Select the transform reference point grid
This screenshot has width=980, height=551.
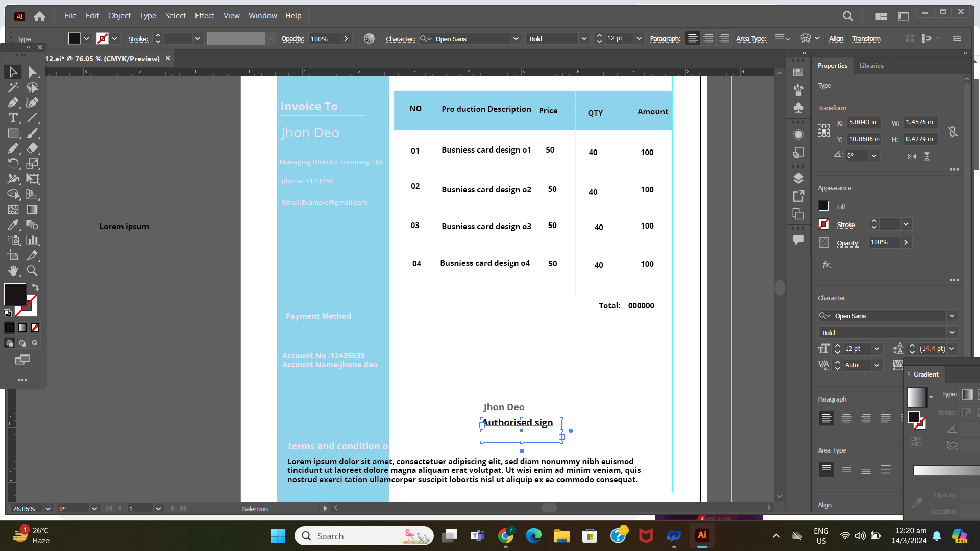point(824,131)
